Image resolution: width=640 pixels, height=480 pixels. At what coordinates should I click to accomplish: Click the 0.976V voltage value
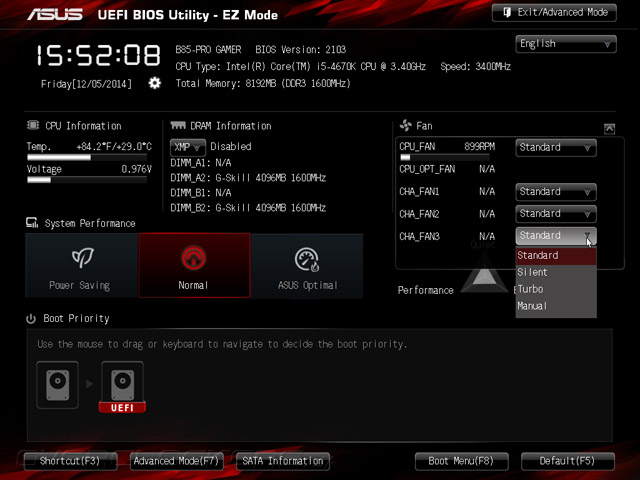(136, 169)
